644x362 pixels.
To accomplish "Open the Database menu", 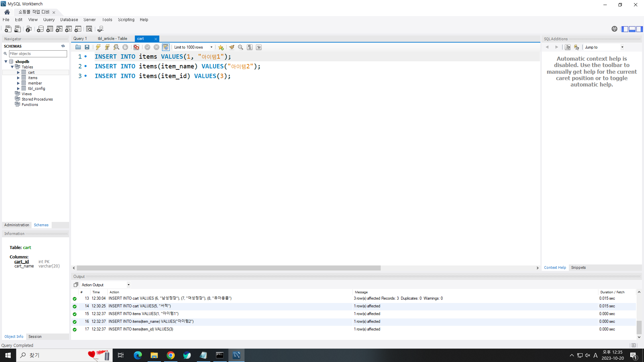I will tap(69, 20).
